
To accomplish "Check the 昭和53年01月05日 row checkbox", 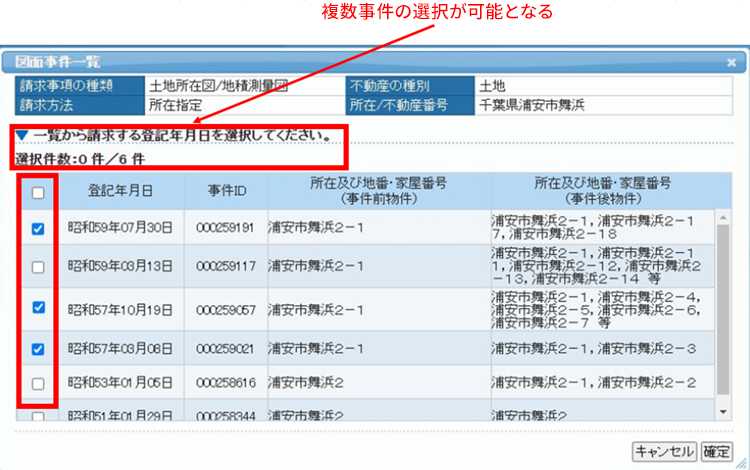I will pyautogui.click(x=38, y=383).
